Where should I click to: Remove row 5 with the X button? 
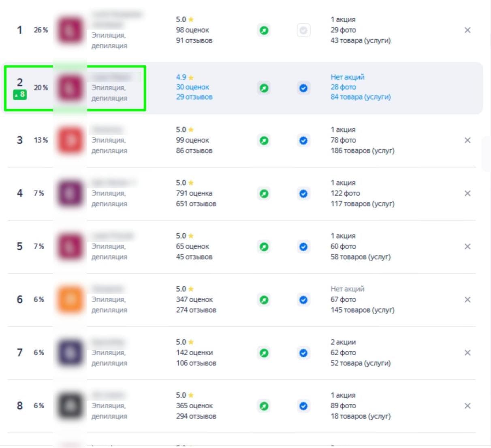[467, 246]
